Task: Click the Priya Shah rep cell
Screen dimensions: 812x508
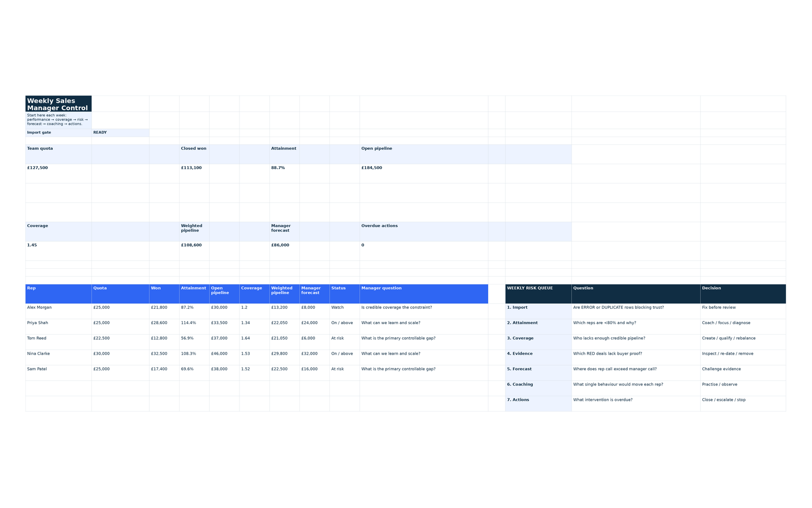Action: [x=58, y=327]
